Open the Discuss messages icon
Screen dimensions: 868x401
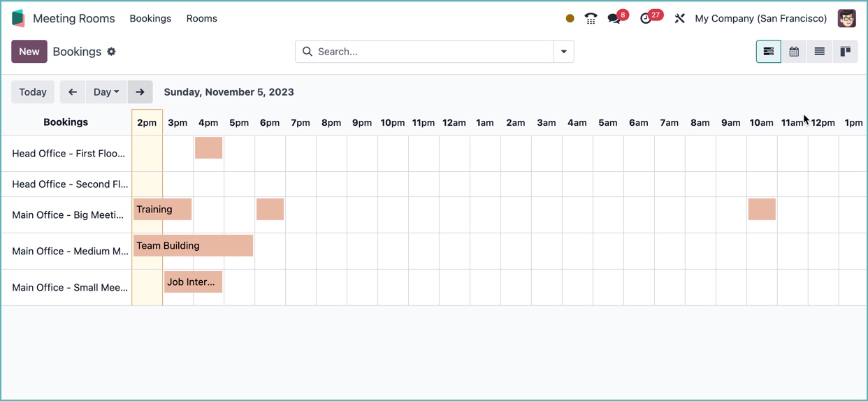[x=614, y=19]
